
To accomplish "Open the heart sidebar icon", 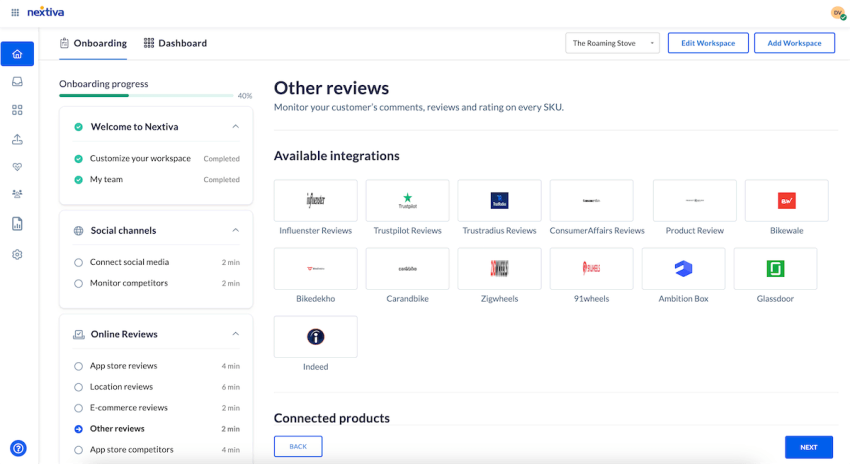I will point(17,167).
